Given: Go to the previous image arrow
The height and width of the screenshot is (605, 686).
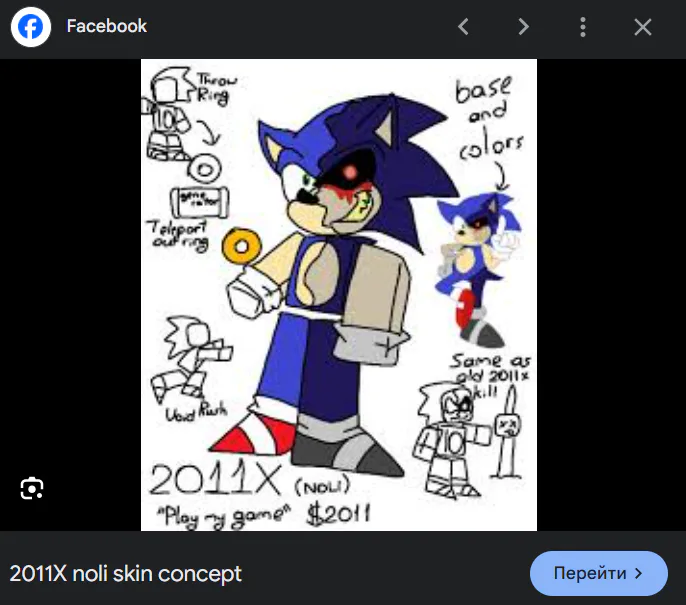Looking at the screenshot, I should (463, 27).
